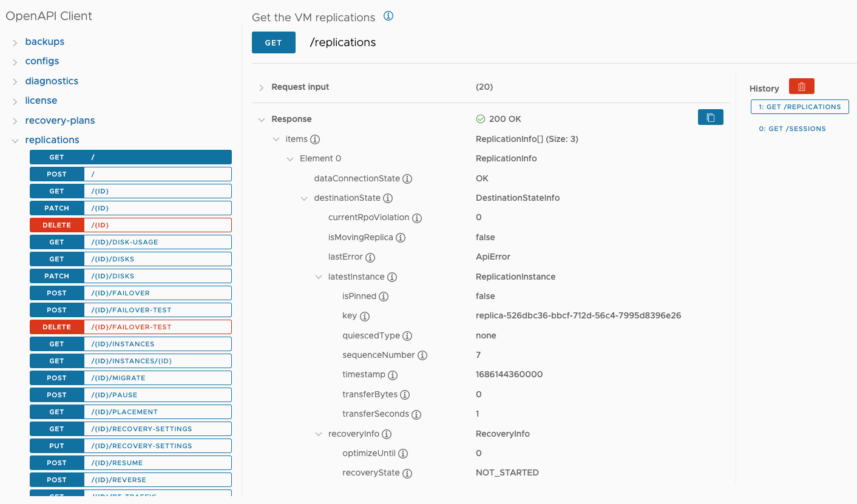Select the POST /{ID}/FAILOVER endpoint
Screen dimensions: 857x504
130,293
